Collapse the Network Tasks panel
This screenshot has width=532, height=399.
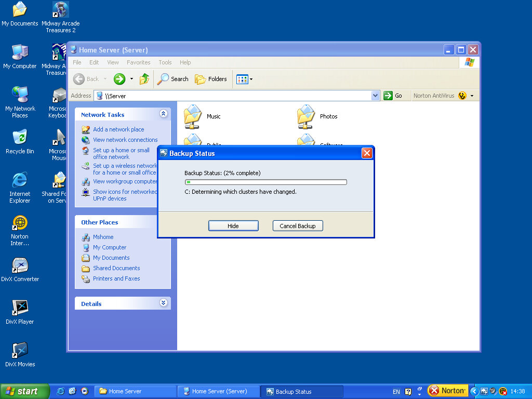click(x=164, y=114)
